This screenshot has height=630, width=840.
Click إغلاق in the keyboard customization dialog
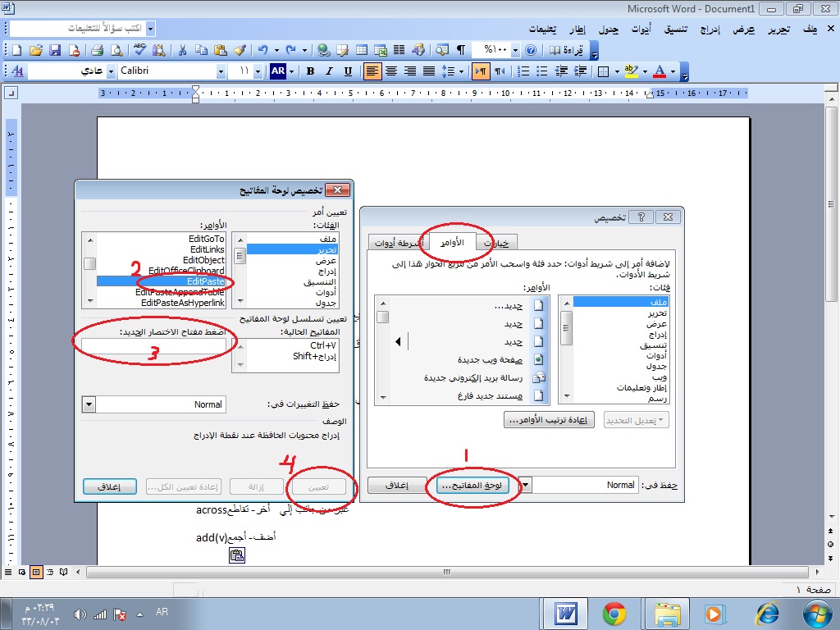[x=109, y=487]
